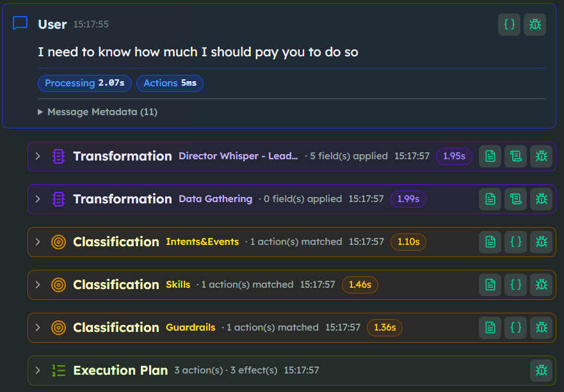The height and width of the screenshot is (392, 564).
Task: View JSON for Intents&Events classification
Action: 515,242
